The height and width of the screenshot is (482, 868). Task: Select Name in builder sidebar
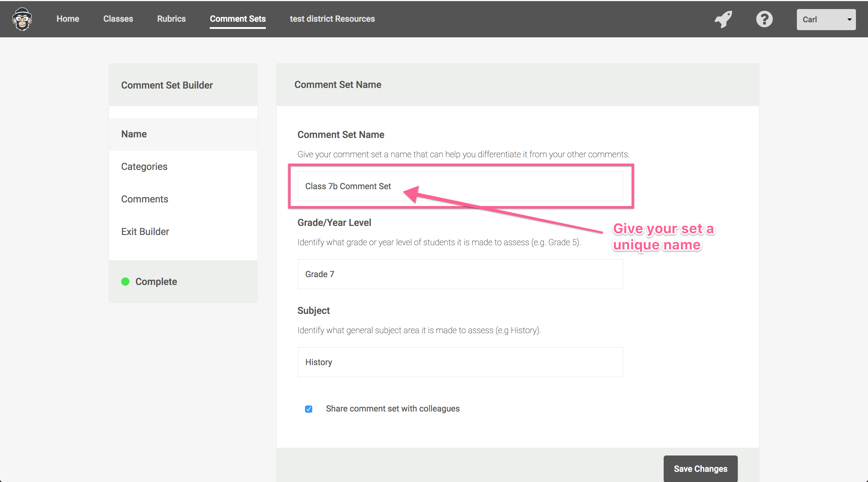tap(134, 134)
